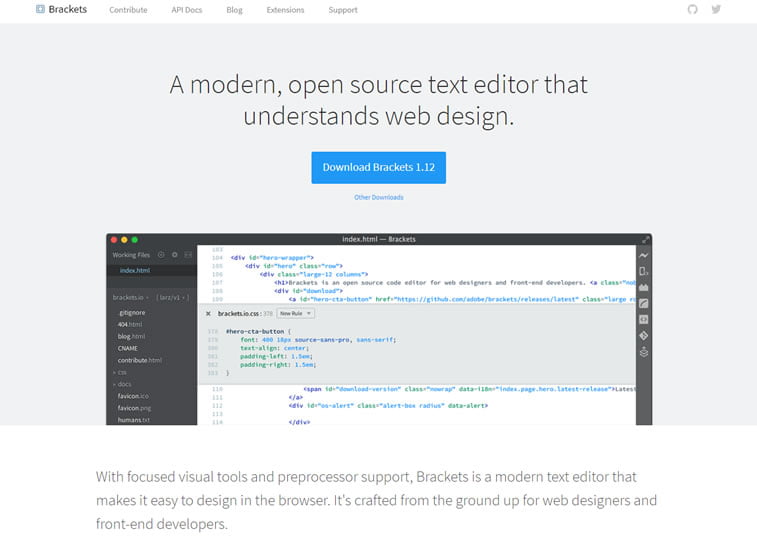Click the green zoom window dot
757x546 pixels.
[135, 239]
